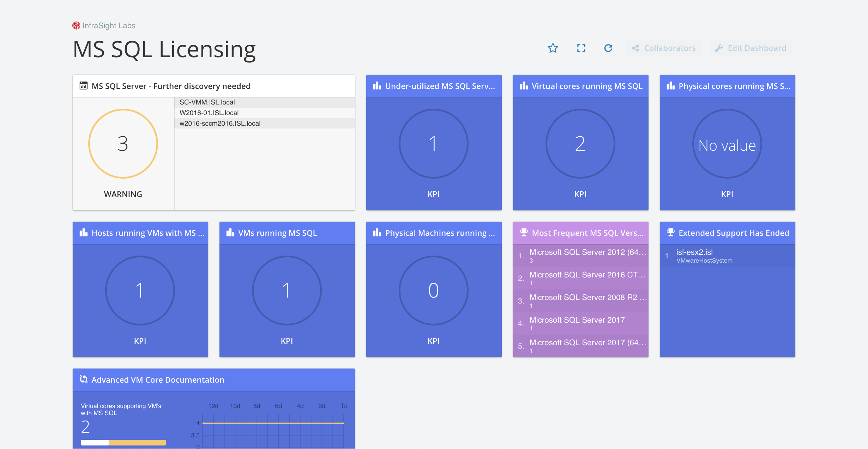Toggle fullscreen dashboard view icon
868x449 pixels.
(581, 48)
